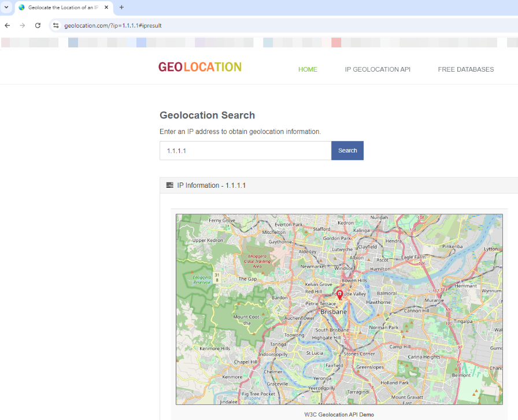Viewport: 518px width, 420px height.
Task: Select the geolocation.com URL address bar
Action: click(x=231, y=25)
